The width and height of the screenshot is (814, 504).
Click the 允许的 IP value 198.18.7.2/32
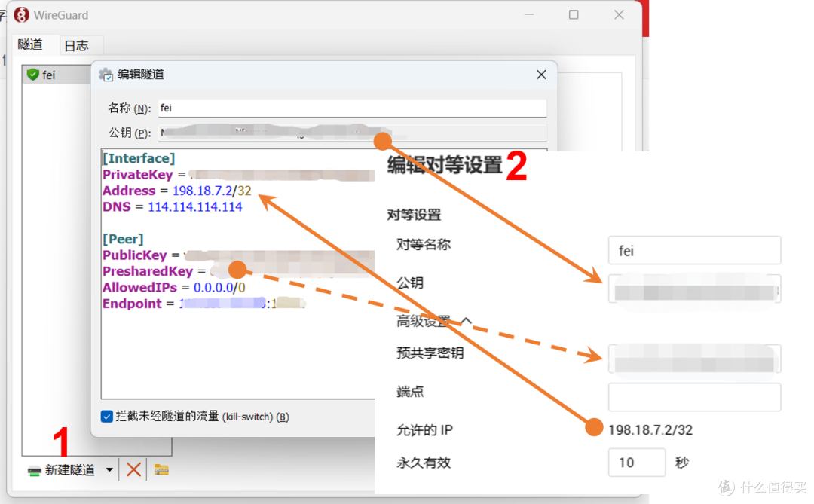(650, 429)
